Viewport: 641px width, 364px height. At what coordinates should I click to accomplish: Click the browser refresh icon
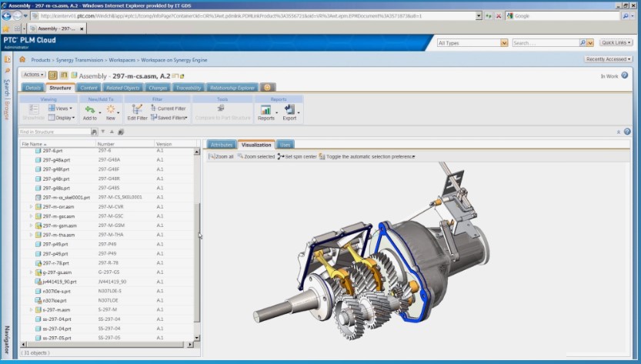point(488,16)
